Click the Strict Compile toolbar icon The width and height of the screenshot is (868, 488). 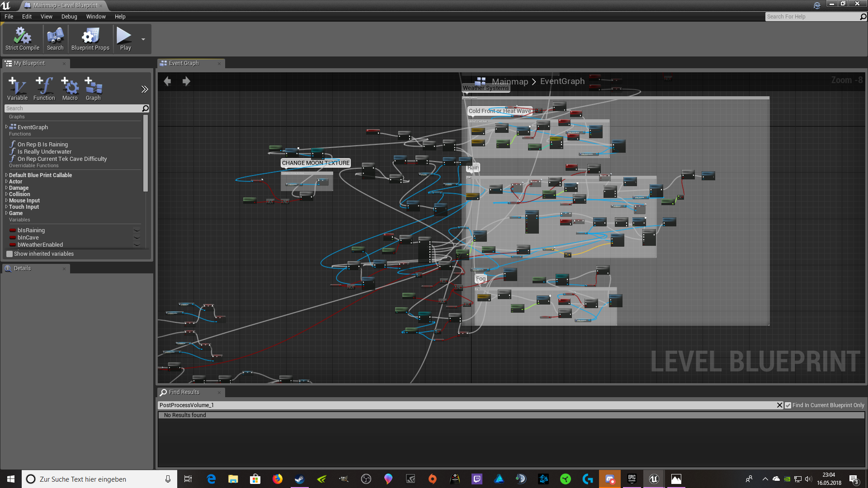tap(22, 39)
